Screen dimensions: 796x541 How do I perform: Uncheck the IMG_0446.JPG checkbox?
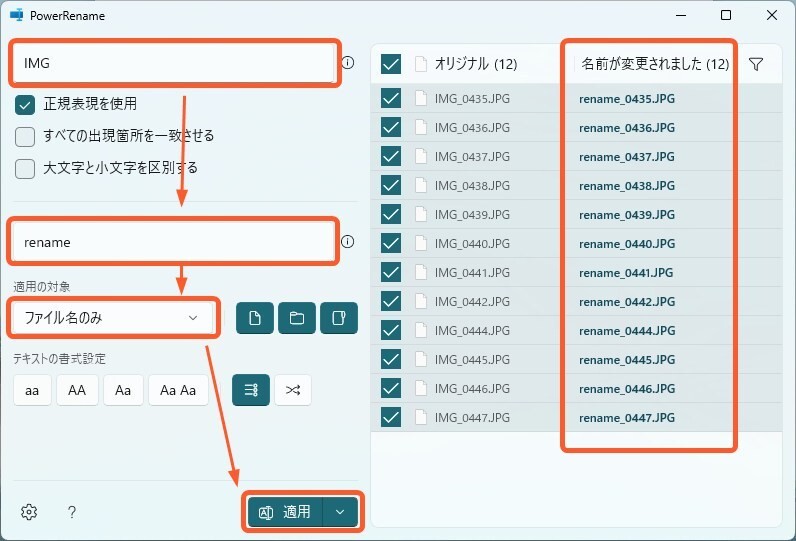(x=391, y=388)
